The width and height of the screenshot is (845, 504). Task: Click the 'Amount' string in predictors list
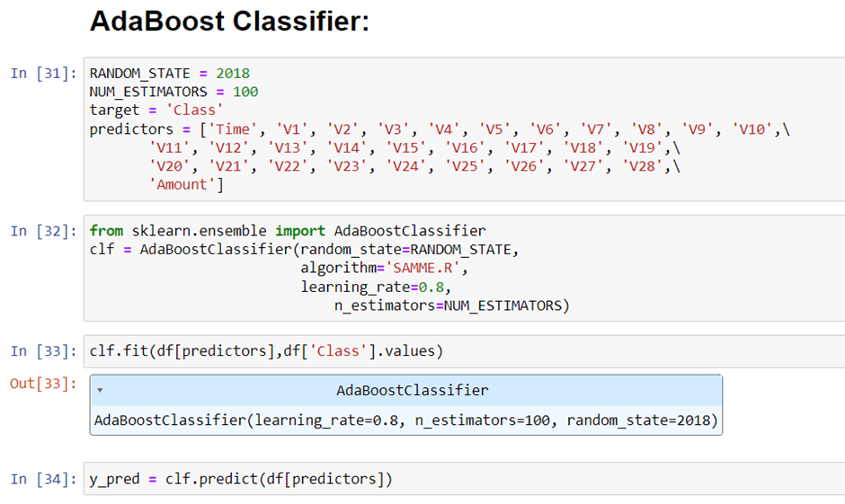(182, 185)
